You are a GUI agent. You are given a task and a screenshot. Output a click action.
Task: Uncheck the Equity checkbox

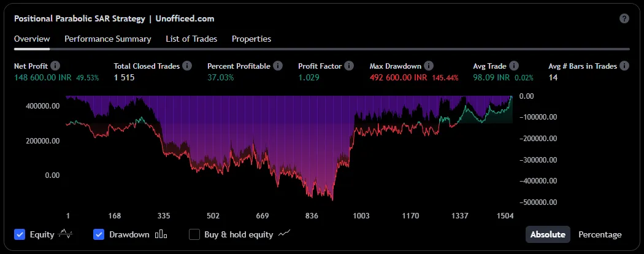pyautogui.click(x=20, y=234)
